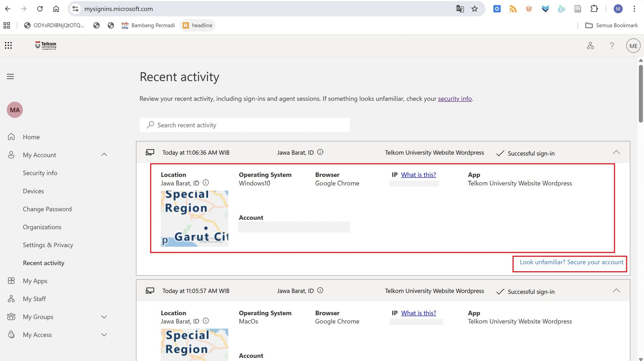
Task: Click 'Today at 11:05:57 AM WIB' text
Action: [x=196, y=291]
